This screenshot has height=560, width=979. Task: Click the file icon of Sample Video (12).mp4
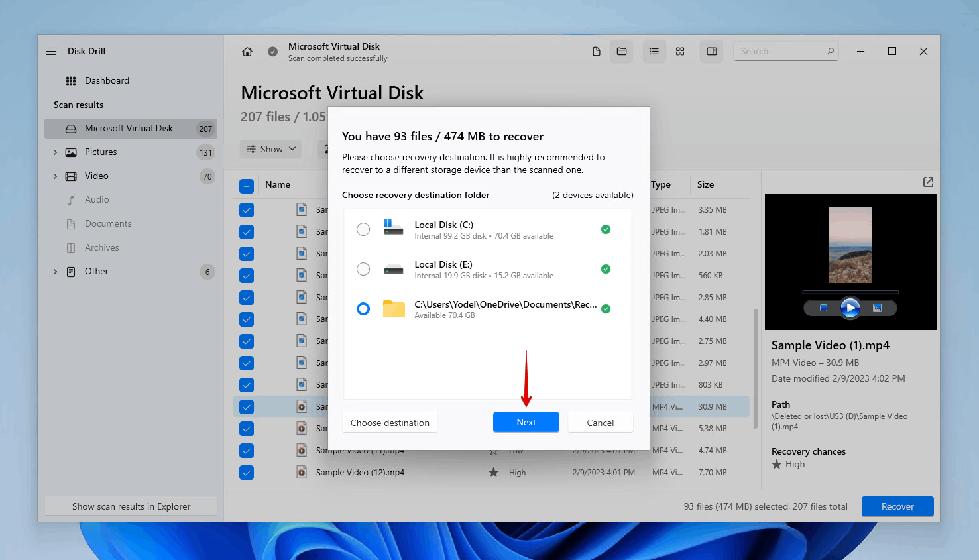302,473
